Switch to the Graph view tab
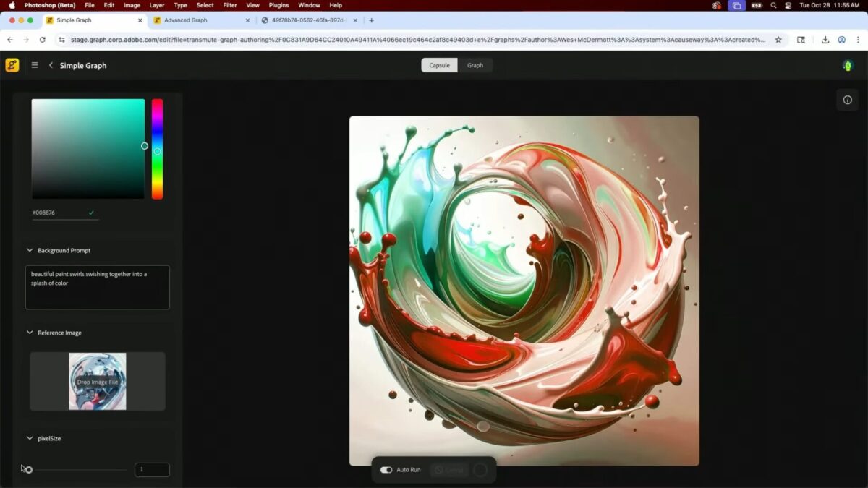Screen dimensions: 868x488 (x=475, y=65)
